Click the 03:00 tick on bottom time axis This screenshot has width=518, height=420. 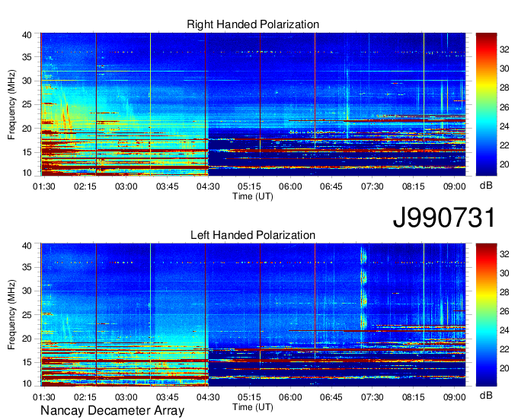point(126,397)
